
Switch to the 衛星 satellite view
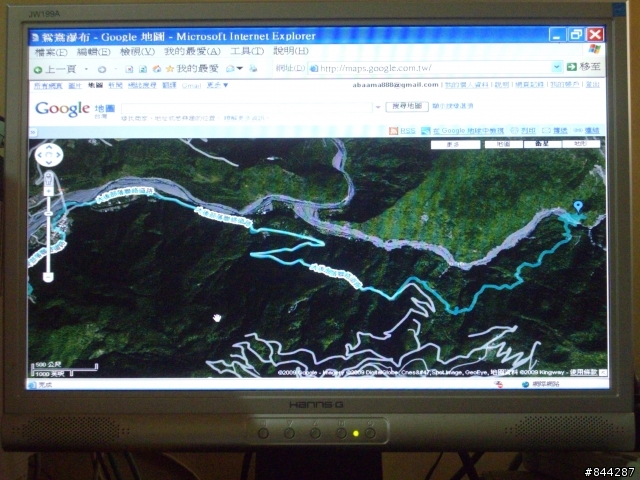542,144
